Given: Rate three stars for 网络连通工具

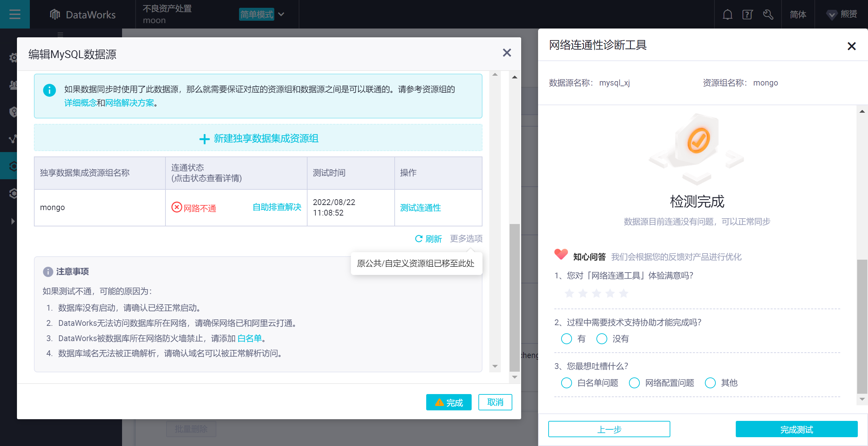Looking at the screenshot, I should point(596,293).
